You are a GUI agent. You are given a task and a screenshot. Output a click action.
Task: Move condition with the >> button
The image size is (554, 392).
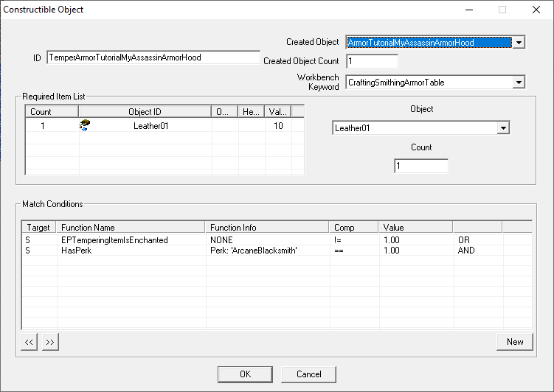(x=50, y=342)
